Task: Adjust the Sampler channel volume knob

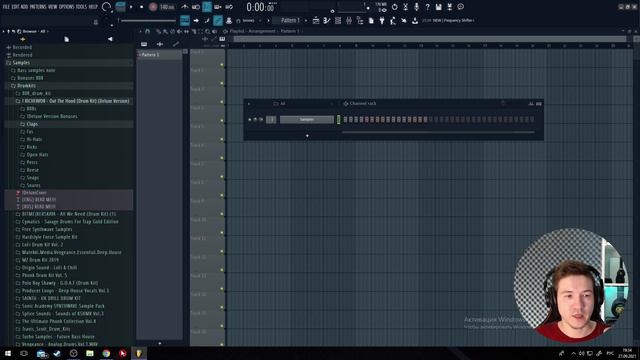Action: [261, 120]
